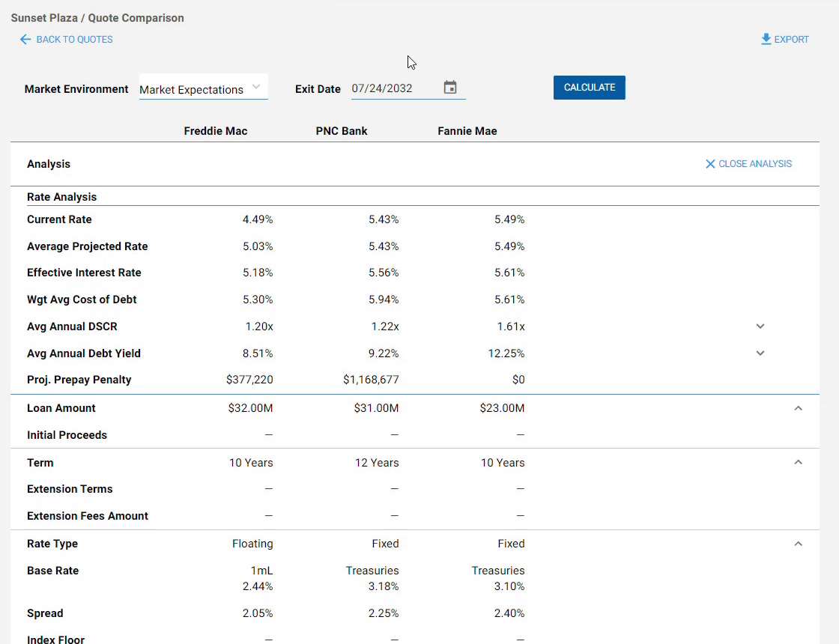839x644 pixels.
Task: Expand the Avg Annual Debt Yield row
Action: coord(760,353)
